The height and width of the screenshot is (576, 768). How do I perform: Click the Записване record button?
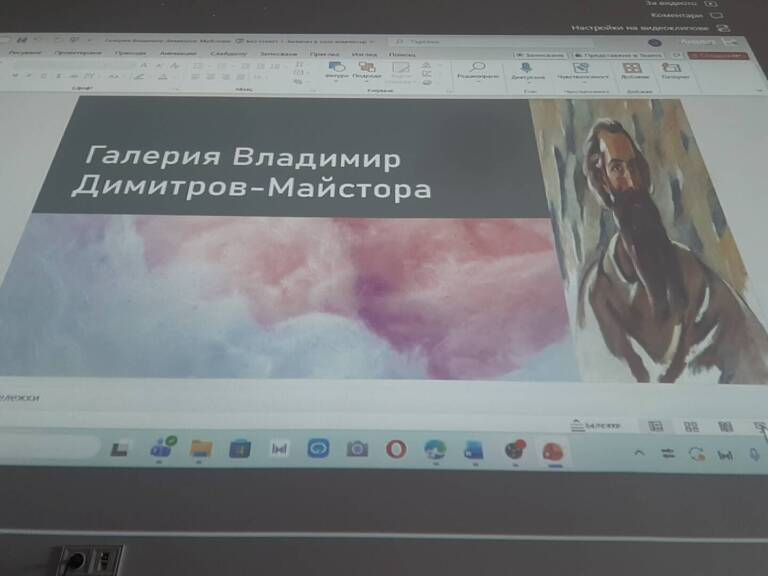(x=540, y=55)
